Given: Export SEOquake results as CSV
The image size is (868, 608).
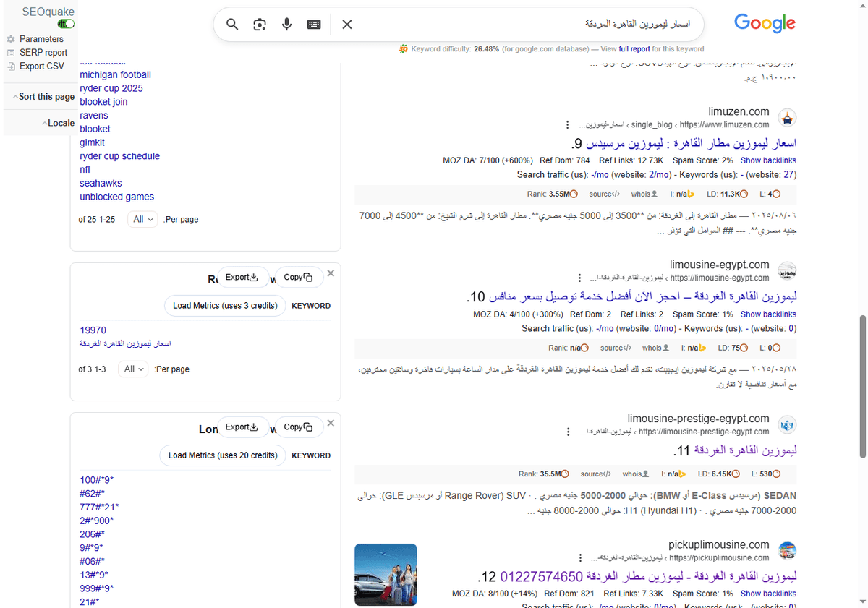Looking at the screenshot, I should click(x=37, y=66).
